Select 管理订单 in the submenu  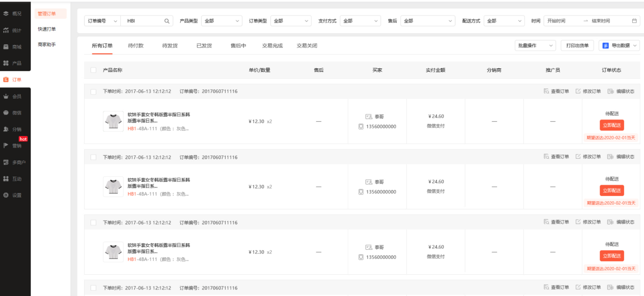pyautogui.click(x=51, y=14)
